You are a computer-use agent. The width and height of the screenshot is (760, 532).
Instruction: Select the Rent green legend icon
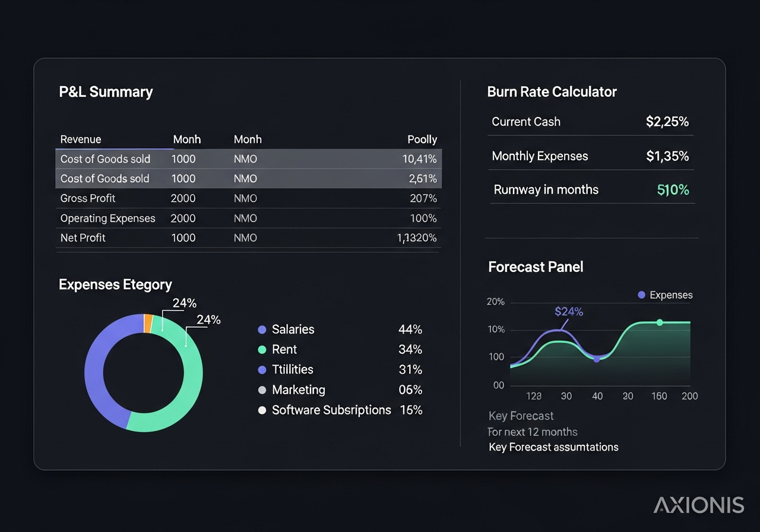pyautogui.click(x=262, y=350)
